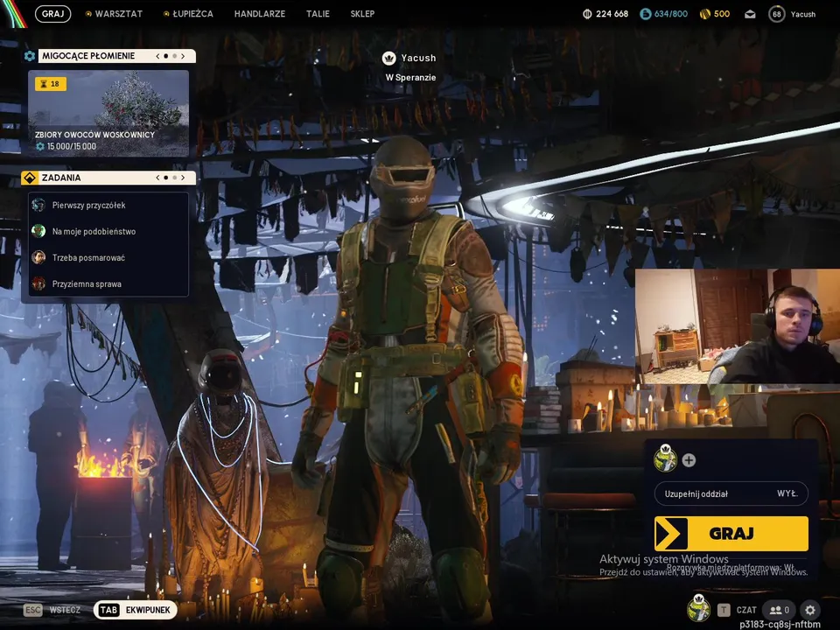This screenshot has height=630, width=840.
Task: Click the hourglass timer badge showing 18
Action: 51,84
